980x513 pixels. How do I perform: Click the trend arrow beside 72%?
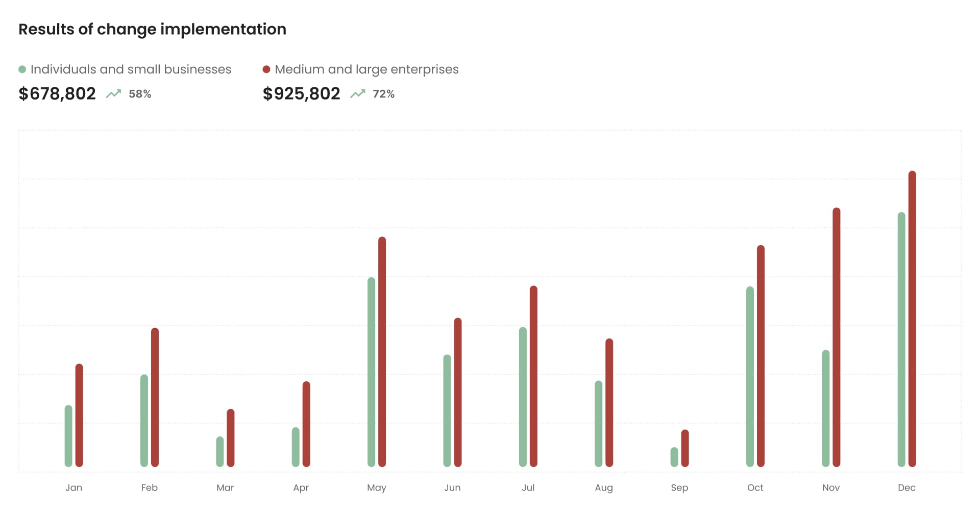tap(357, 94)
